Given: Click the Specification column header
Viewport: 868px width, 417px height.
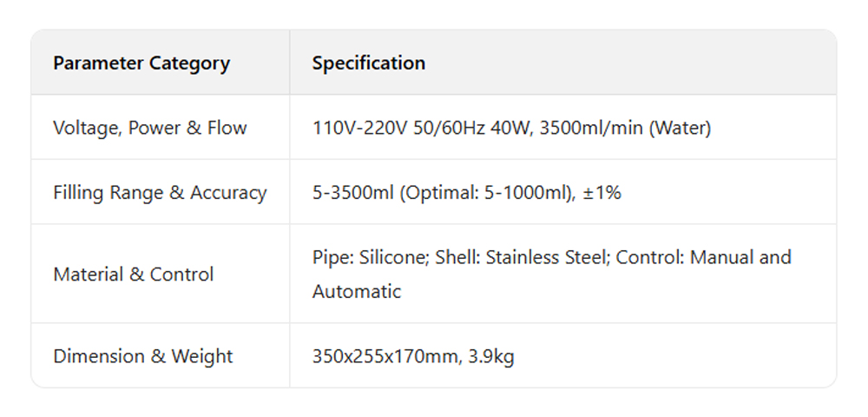Looking at the screenshot, I should (x=369, y=63).
